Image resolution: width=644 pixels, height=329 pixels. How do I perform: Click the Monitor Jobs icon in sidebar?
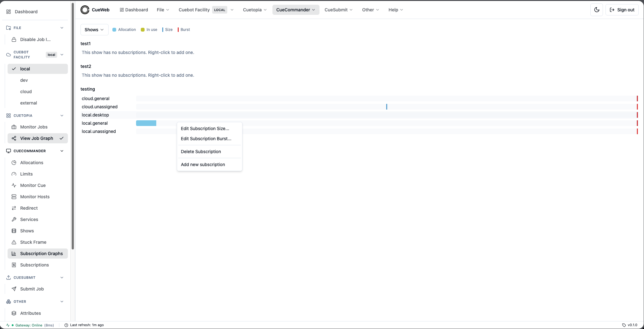pos(14,127)
